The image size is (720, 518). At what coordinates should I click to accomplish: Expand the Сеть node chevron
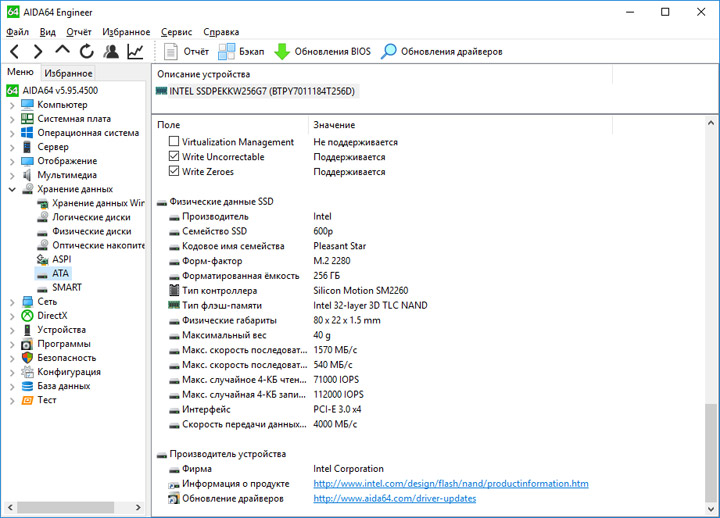click(x=12, y=302)
